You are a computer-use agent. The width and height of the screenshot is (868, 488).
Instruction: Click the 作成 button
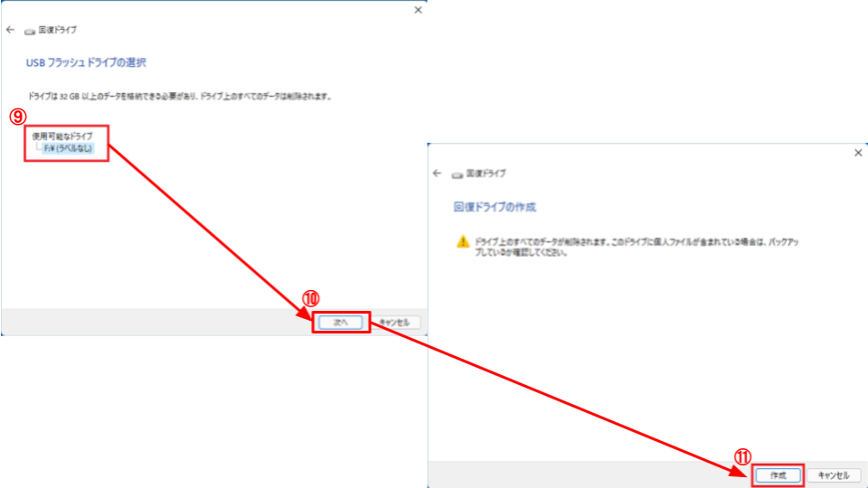[778, 475]
